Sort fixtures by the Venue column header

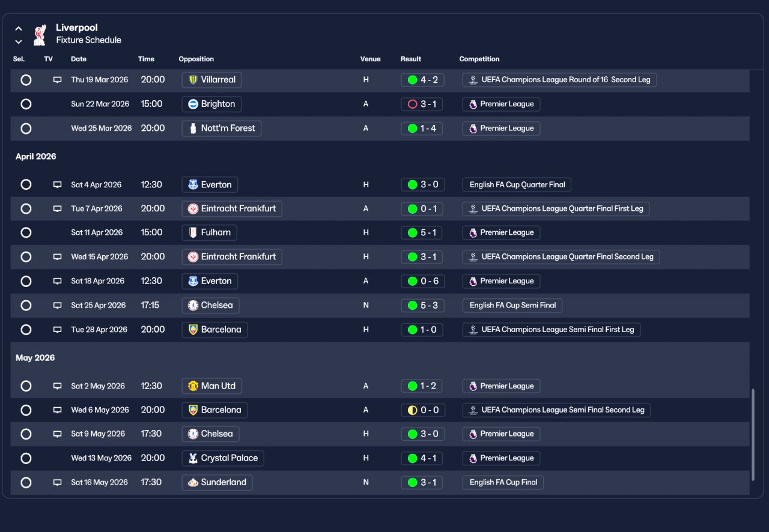point(371,59)
